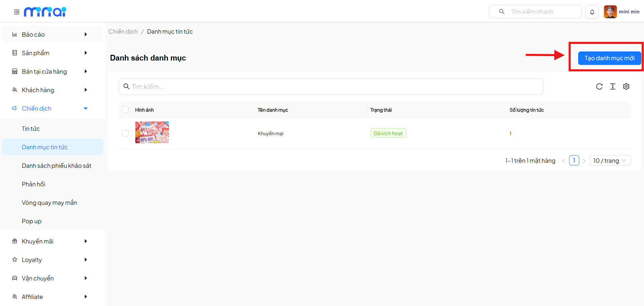
Task: Click the hamburger menu collapse icon
Action: click(16, 12)
